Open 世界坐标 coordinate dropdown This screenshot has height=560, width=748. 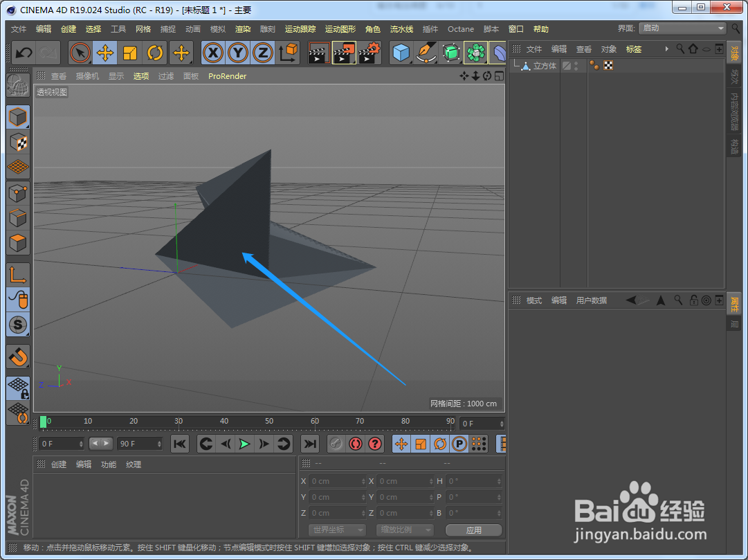tap(337, 530)
